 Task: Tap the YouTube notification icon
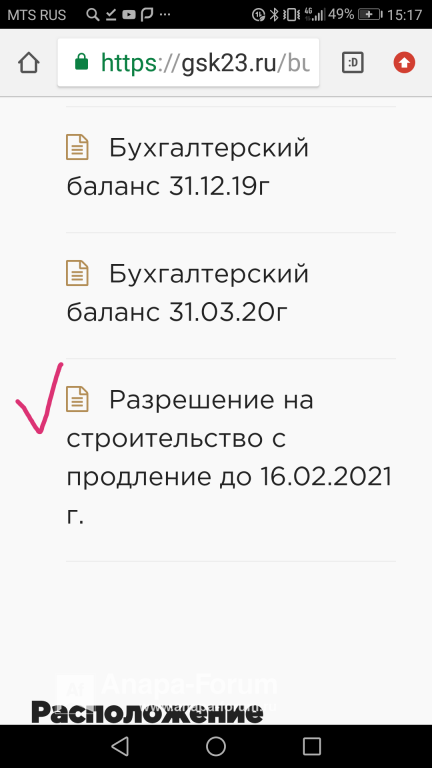(129, 15)
